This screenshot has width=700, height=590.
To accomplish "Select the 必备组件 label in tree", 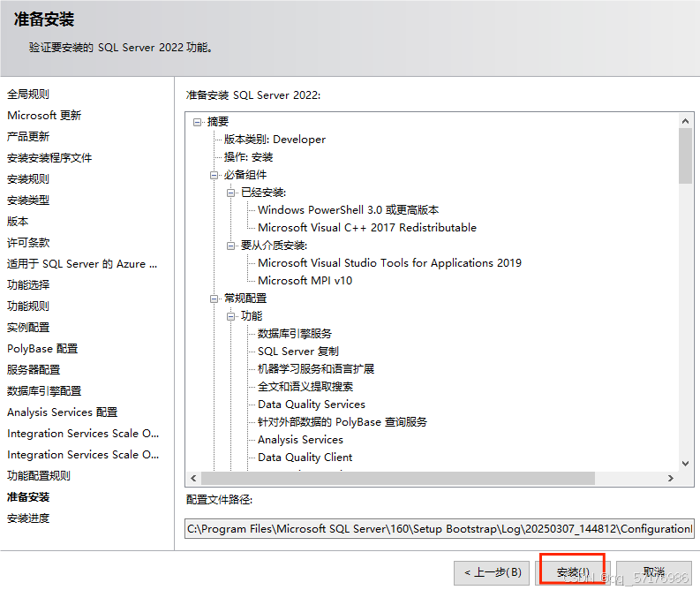I will (x=245, y=175).
